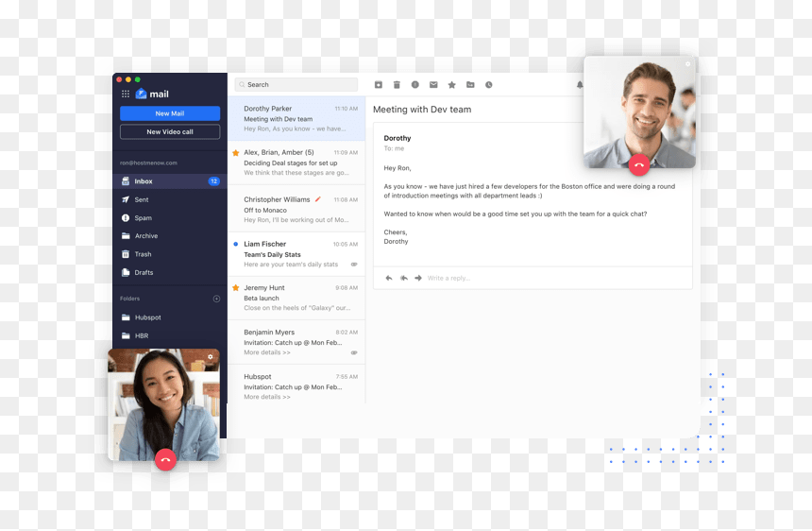Screen dimensions: 812x531
Task: Open Liam Fischer's Team's Daily Stats email
Action: (296, 254)
